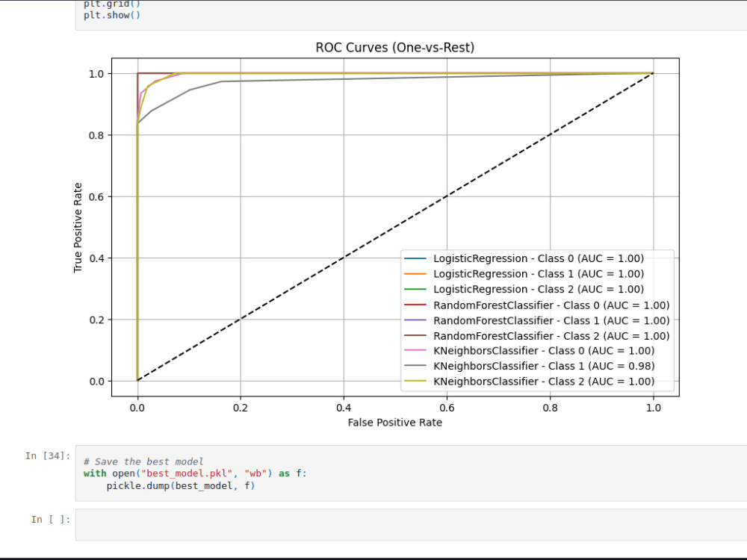Click the 'pickle.dump(best_model, f)' code line
The image size is (747, 560).
click(x=181, y=486)
